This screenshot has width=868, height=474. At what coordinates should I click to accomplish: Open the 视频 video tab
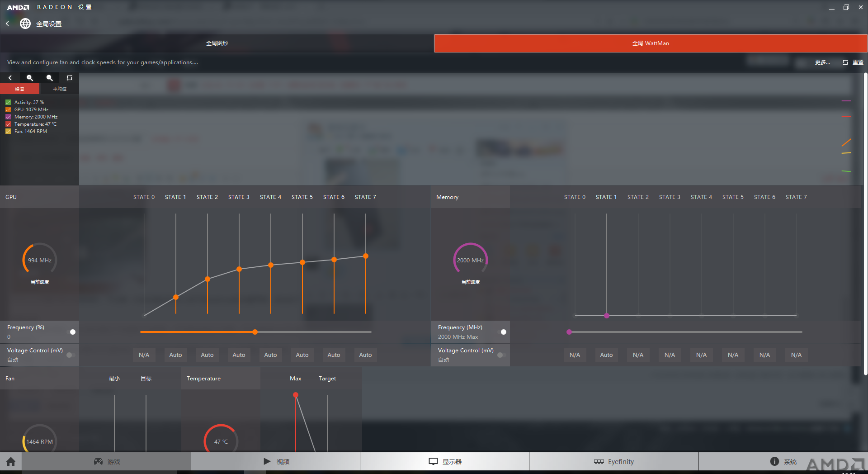pyautogui.click(x=276, y=461)
